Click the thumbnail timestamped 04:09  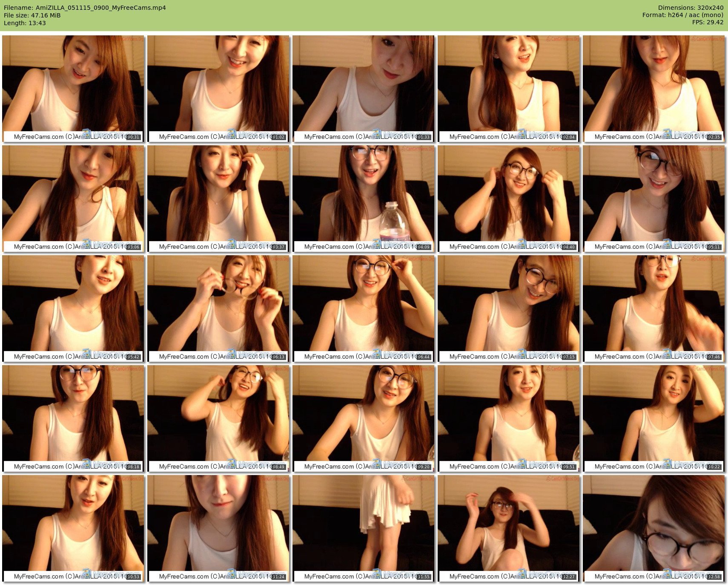[x=363, y=199]
